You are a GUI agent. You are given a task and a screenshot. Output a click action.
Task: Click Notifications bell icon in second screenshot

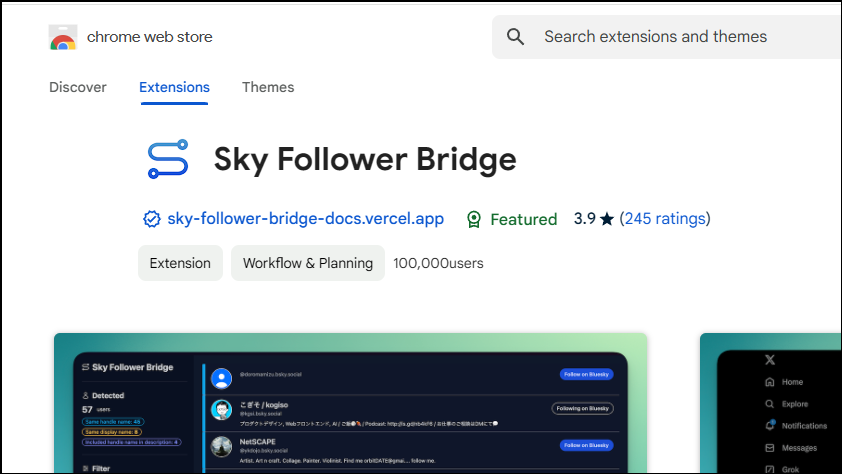770,425
